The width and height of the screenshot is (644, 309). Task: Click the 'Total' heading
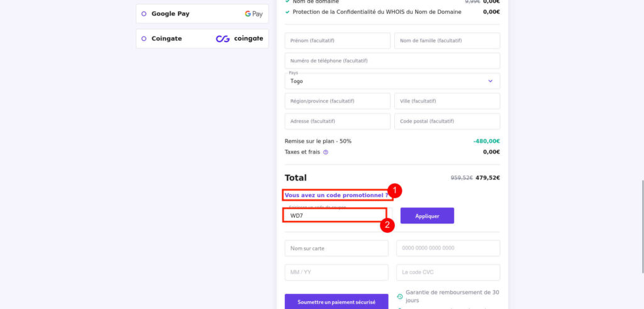(x=296, y=178)
